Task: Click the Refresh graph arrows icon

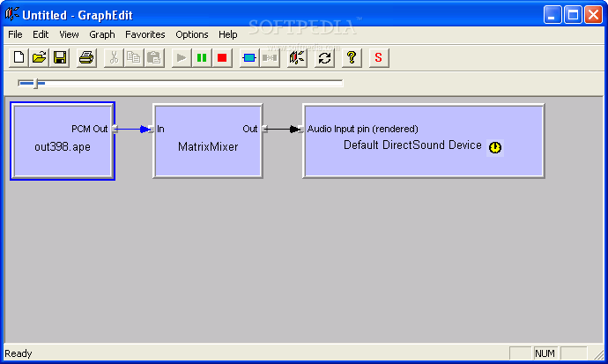Action: pos(324,58)
